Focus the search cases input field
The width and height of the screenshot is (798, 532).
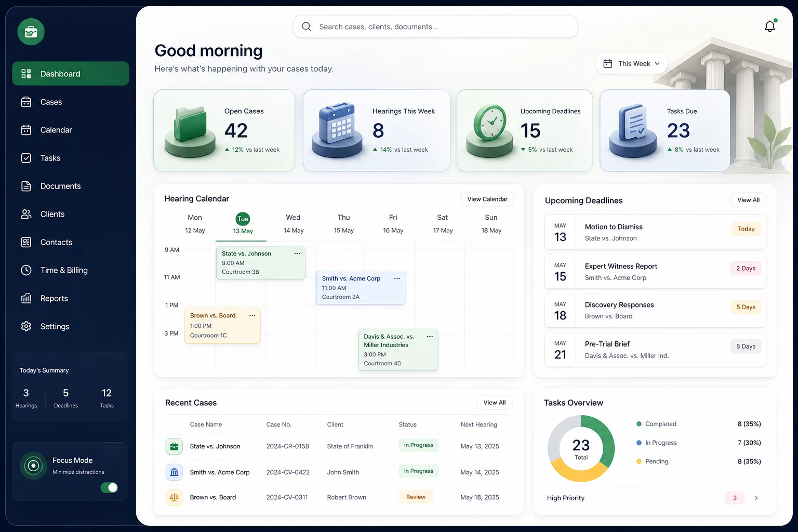435,26
